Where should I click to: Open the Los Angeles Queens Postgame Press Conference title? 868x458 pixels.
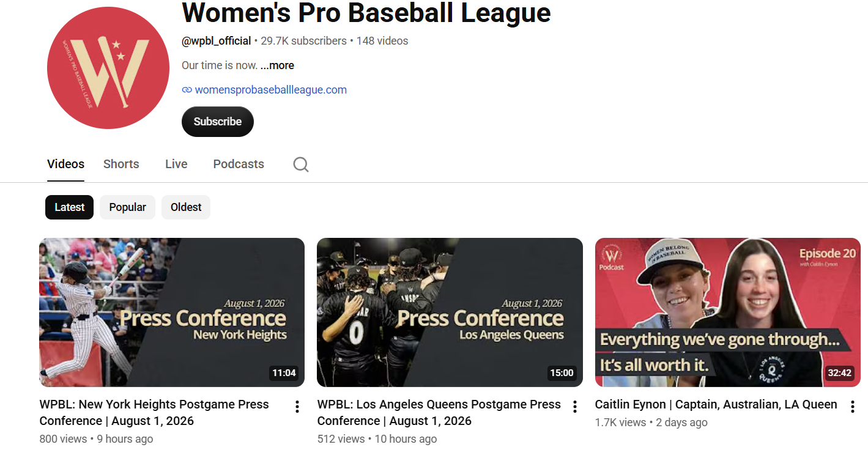tap(439, 413)
